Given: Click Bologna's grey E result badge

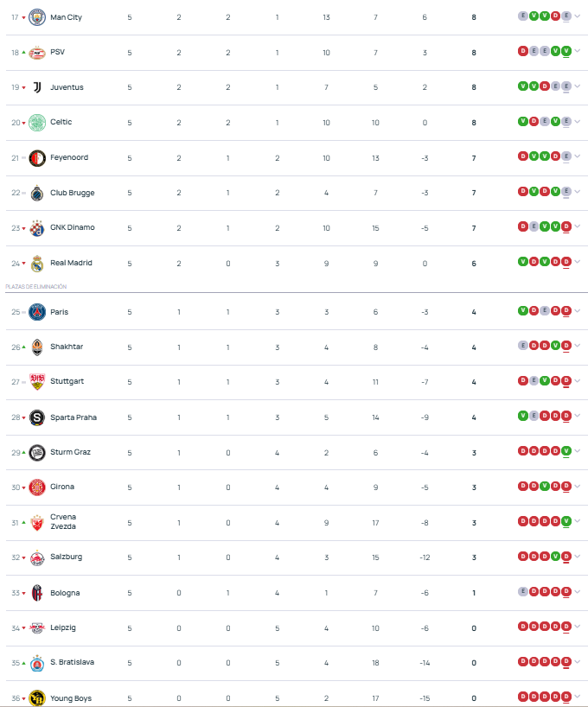Looking at the screenshot, I should click(522, 591).
